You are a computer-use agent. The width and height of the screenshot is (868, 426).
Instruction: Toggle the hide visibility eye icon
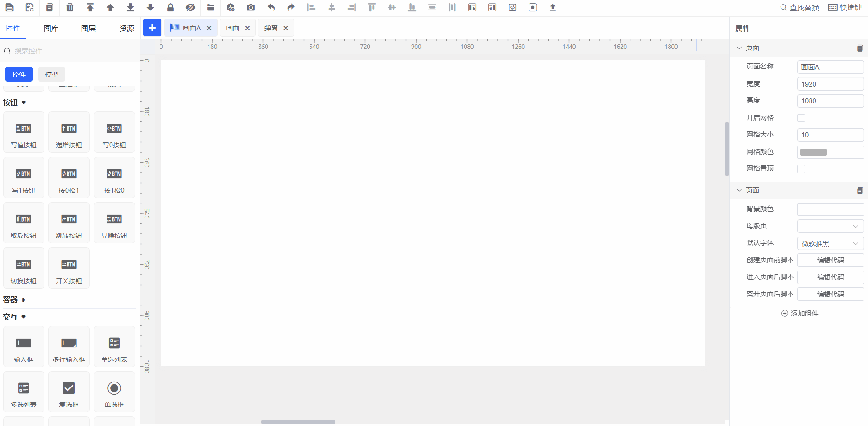pyautogui.click(x=190, y=7)
